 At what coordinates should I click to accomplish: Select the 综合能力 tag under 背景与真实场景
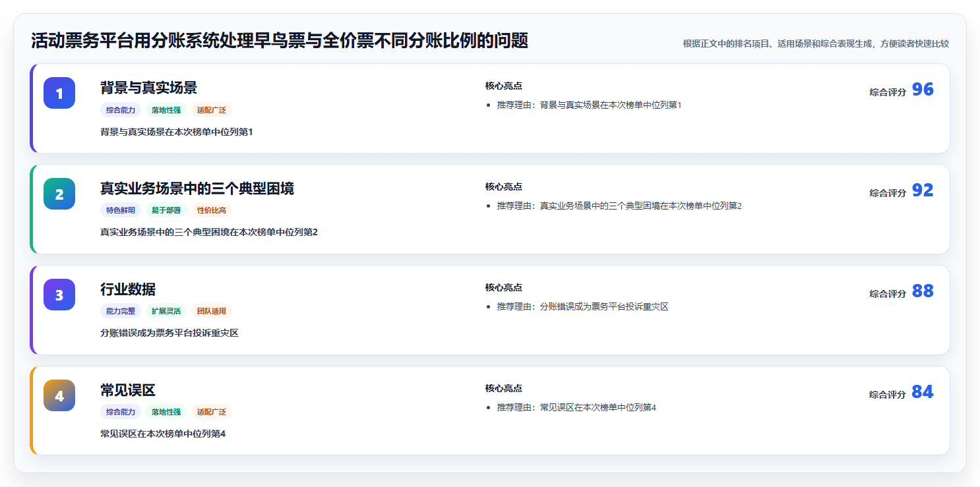[x=121, y=110]
